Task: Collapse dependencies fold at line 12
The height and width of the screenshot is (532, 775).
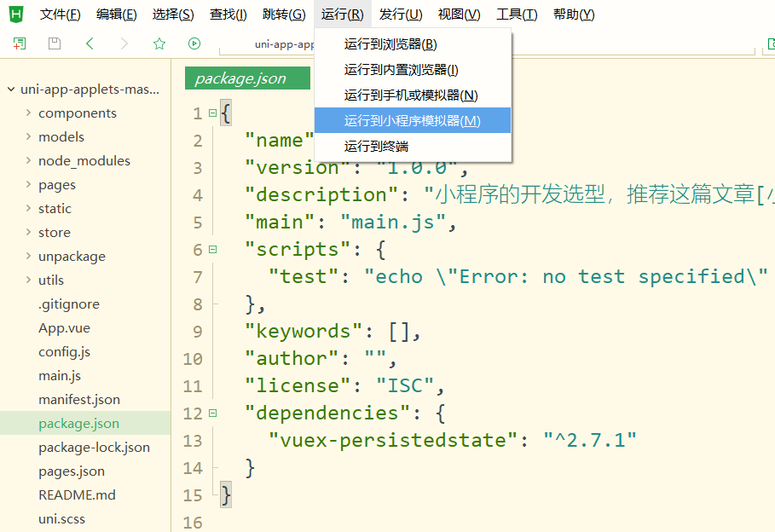Action: pyautogui.click(x=212, y=413)
